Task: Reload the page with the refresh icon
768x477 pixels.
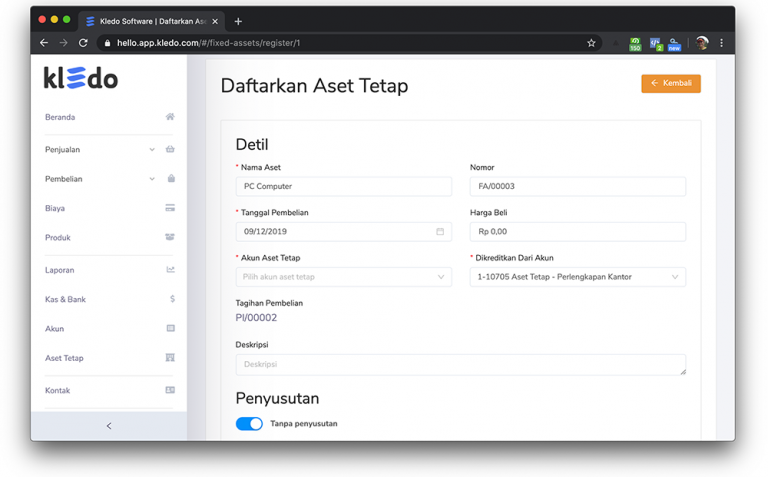Action: click(x=83, y=43)
